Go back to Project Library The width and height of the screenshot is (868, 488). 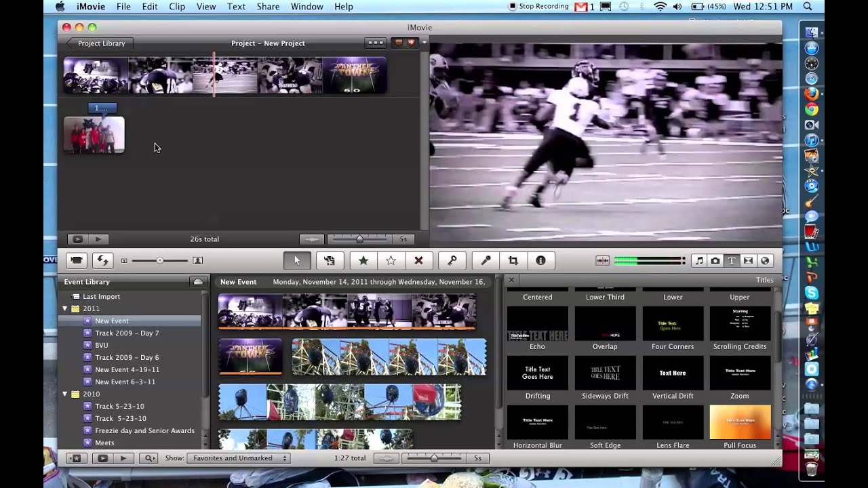[x=100, y=43]
